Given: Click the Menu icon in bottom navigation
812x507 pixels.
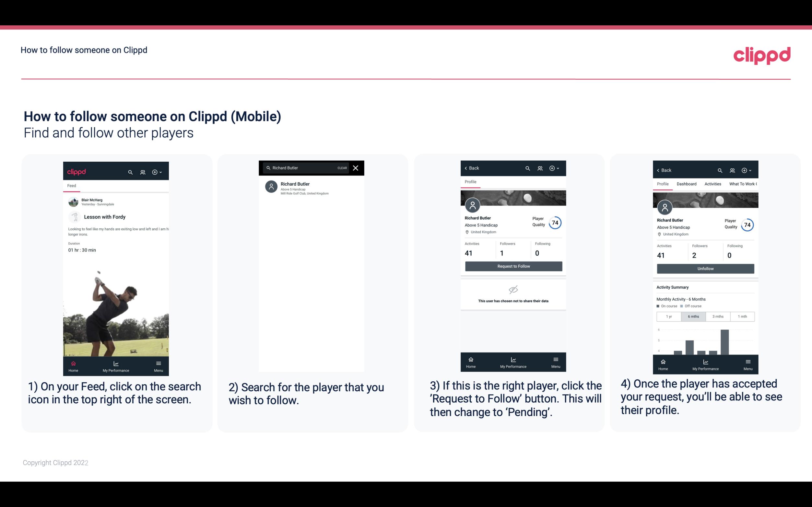Looking at the screenshot, I should [x=158, y=362].
